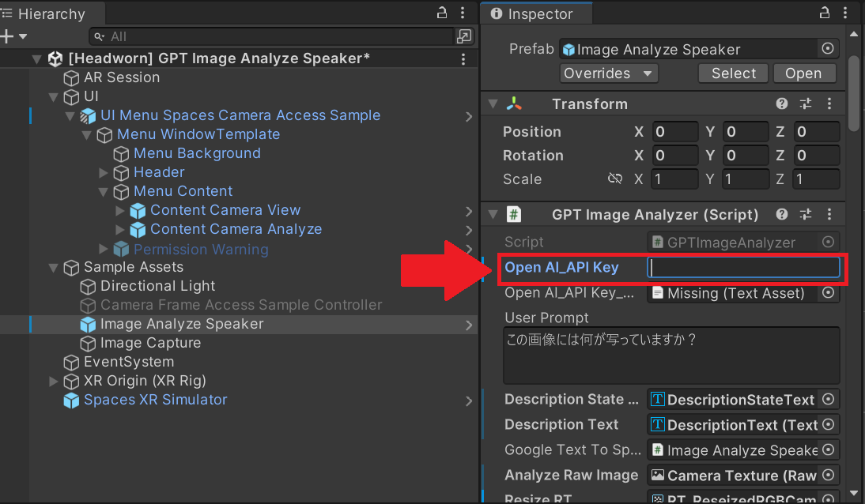Click the Open AI_API Key input field
The height and width of the screenshot is (504, 865).
[x=743, y=268]
